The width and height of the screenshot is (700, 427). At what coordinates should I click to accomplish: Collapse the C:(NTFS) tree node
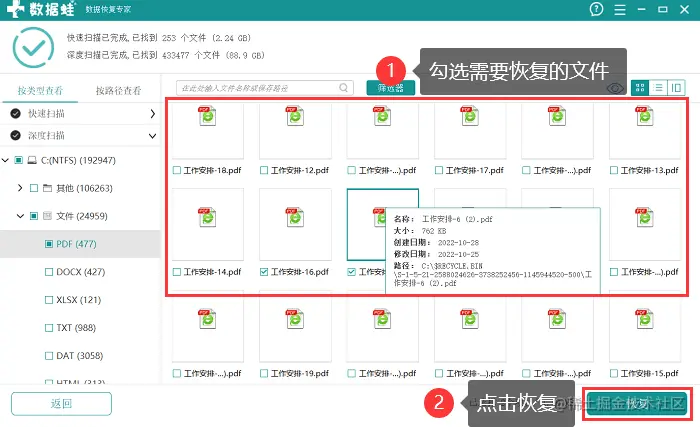tap(5, 160)
